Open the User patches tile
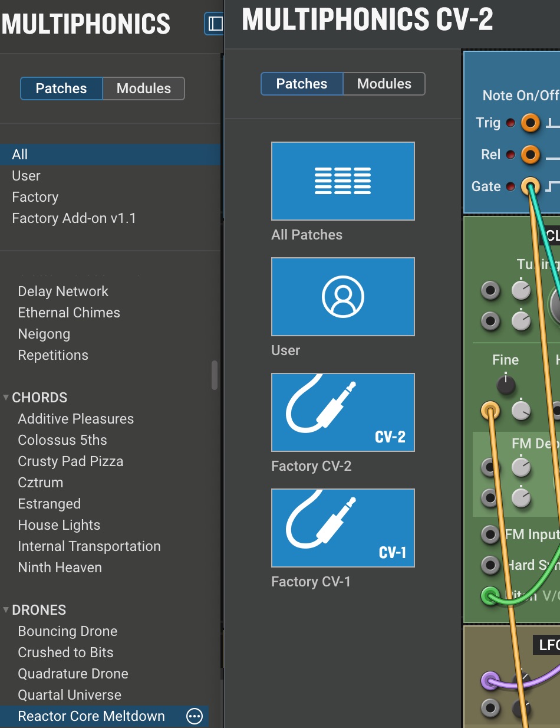This screenshot has height=728, width=560. 342,297
